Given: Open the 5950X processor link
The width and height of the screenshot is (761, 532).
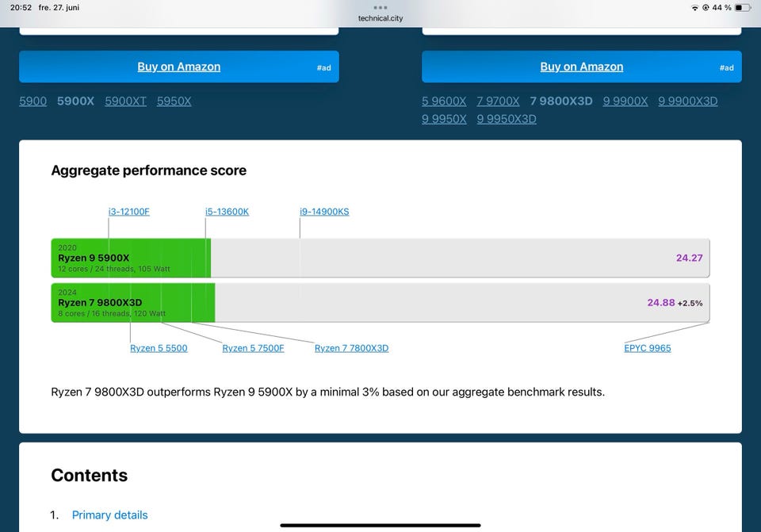Looking at the screenshot, I should click(x=174, y=101).
